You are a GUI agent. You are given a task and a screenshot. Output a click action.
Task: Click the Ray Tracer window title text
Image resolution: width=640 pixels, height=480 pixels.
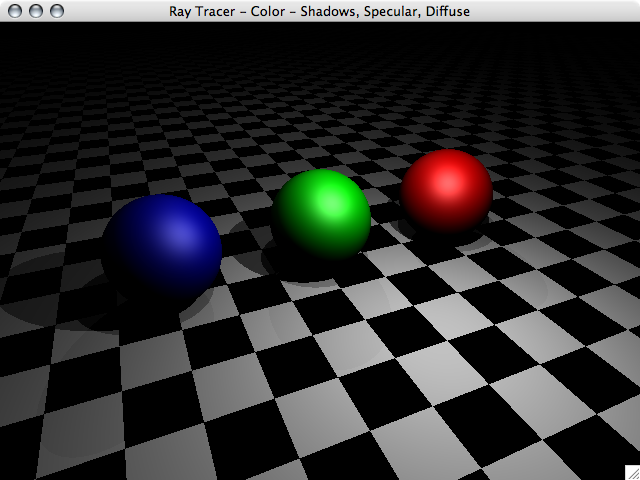(x=319, y=11)
